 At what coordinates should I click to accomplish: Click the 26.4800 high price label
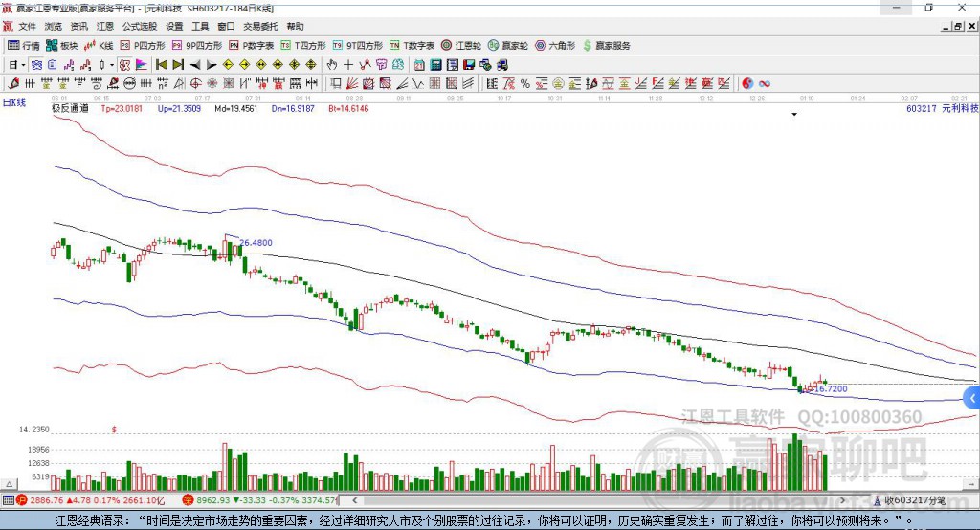pos(256,242)
